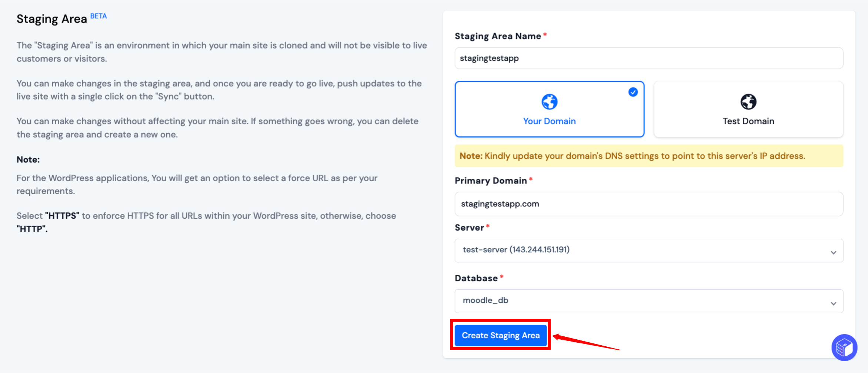Click the Database field label
This screenshot has height=373, width=868.
click(x=476, y=278)
